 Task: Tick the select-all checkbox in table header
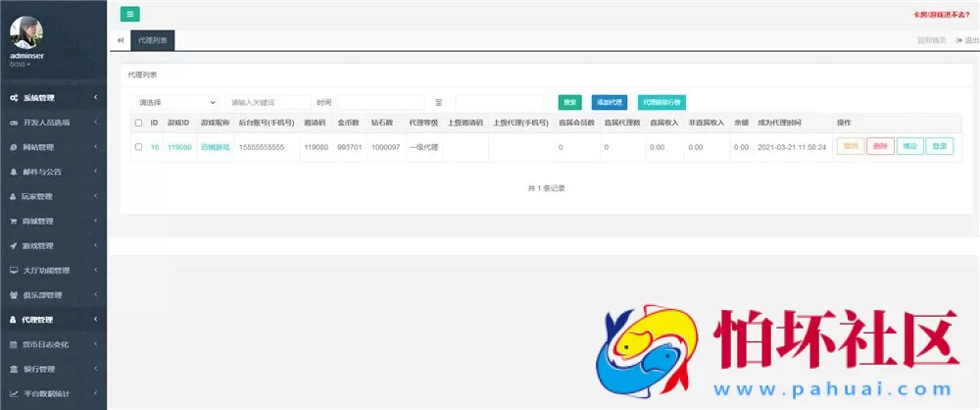tap(139, 123)
